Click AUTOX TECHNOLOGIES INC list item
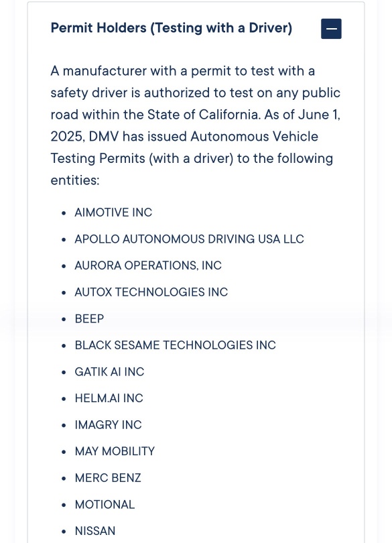 click(151, 292)
